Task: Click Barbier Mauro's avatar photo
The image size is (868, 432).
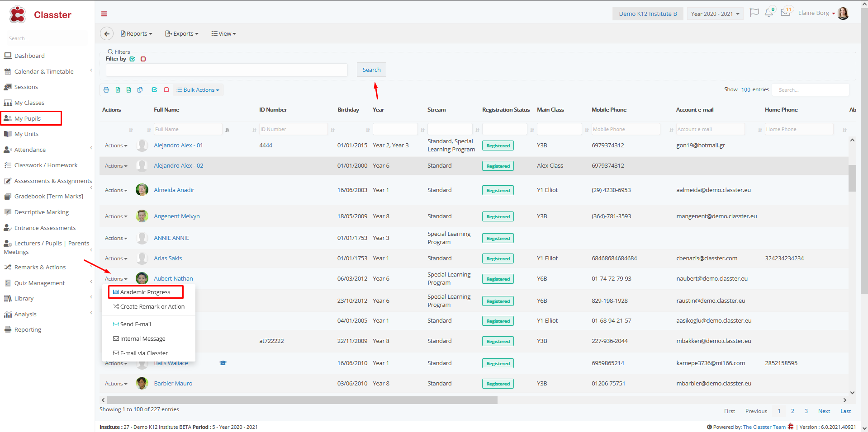Action: [142, 383]
